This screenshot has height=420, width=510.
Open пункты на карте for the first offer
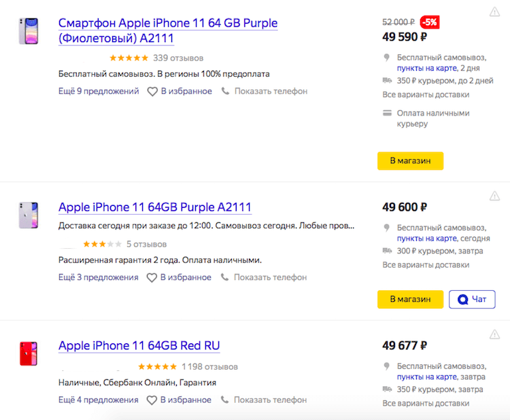pyautogui.click(x=427, y=68)
